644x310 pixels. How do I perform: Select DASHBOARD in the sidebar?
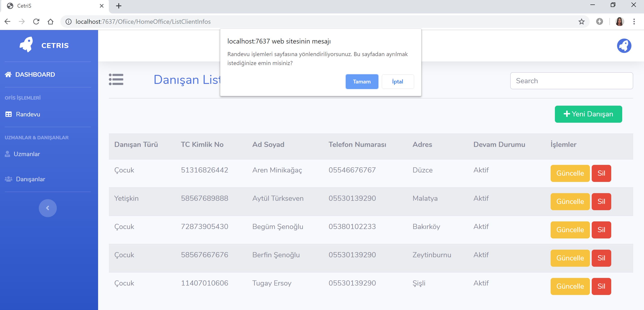[35, 74]
